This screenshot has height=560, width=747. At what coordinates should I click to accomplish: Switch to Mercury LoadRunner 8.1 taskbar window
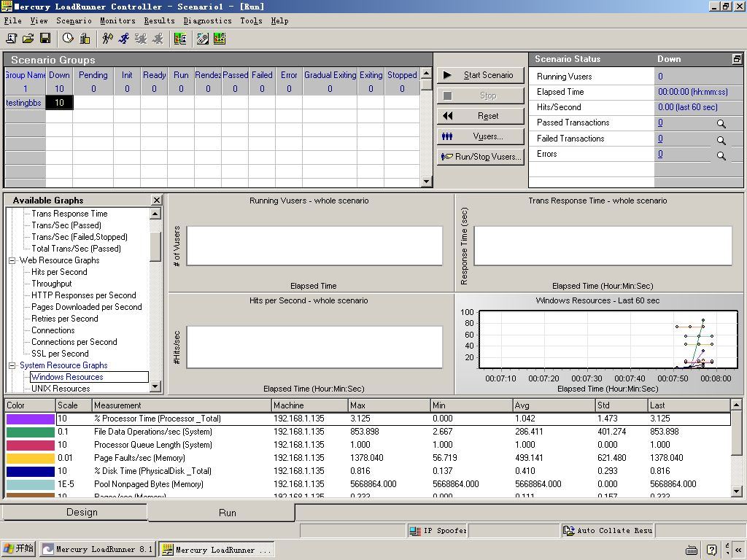pyautogui.click(x=97, y=549)
